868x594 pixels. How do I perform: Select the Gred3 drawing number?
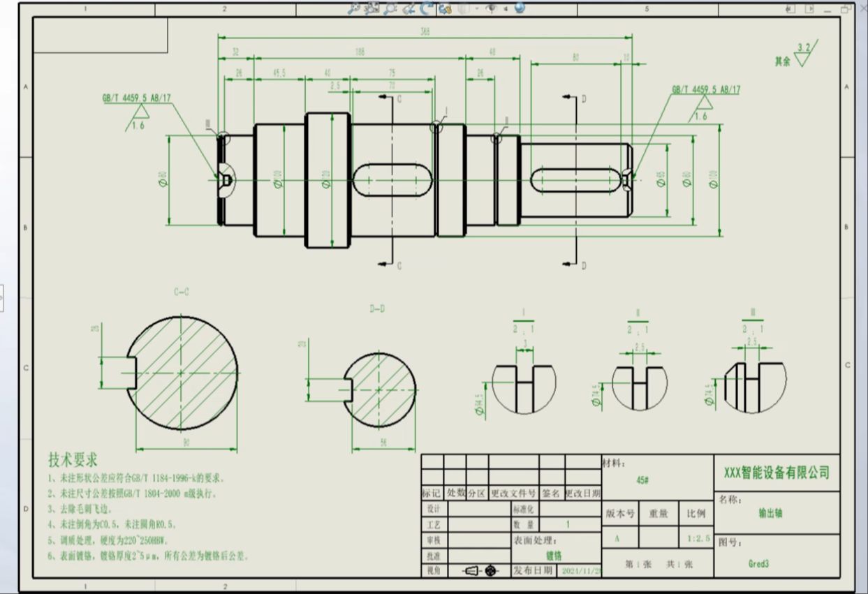(758, 563)
